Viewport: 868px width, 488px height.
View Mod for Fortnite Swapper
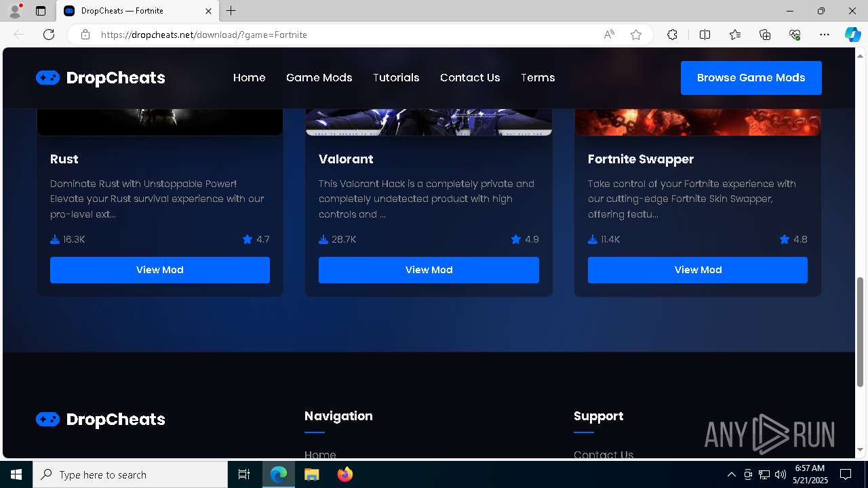pos(698,270)
